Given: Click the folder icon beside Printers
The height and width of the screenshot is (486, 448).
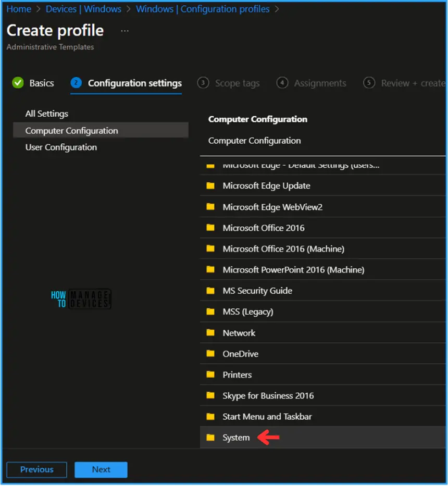Looking at the screenshot, I should pos(210,375).
